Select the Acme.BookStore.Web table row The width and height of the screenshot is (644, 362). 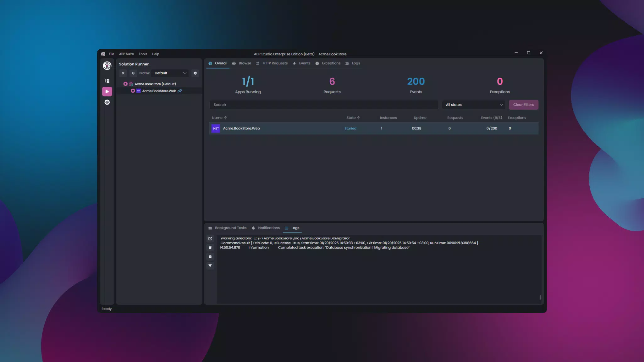374,128
